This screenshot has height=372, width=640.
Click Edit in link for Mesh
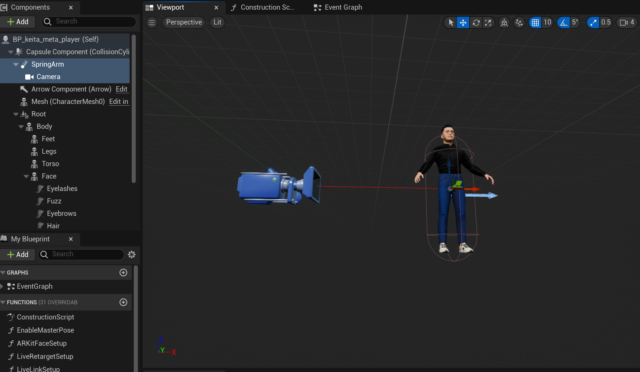click(119, 102)
